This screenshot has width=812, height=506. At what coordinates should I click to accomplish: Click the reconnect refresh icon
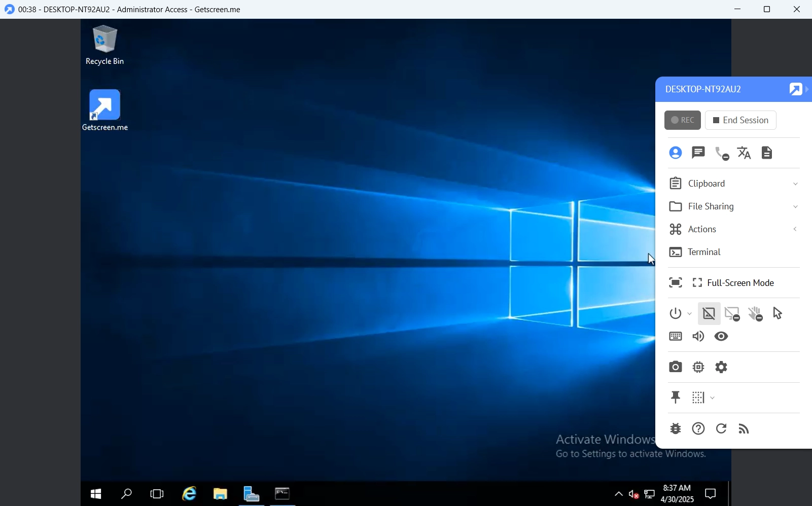721,429
